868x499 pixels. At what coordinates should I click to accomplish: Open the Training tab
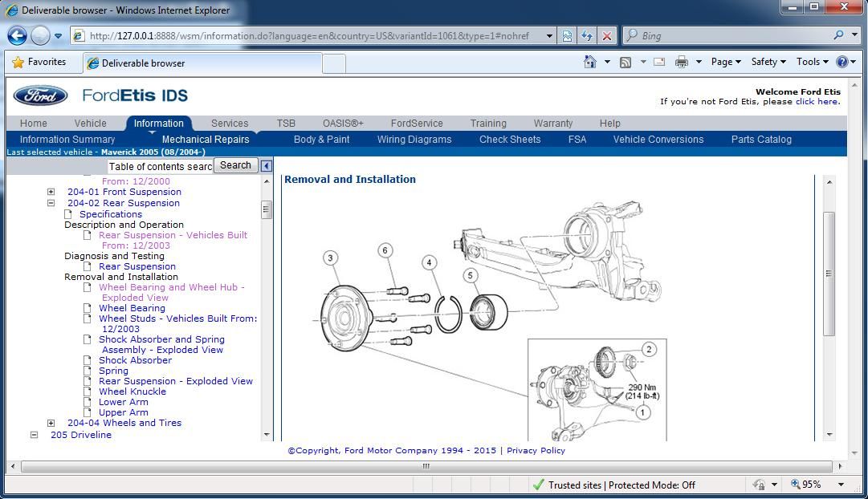click(x=488, y=124)
